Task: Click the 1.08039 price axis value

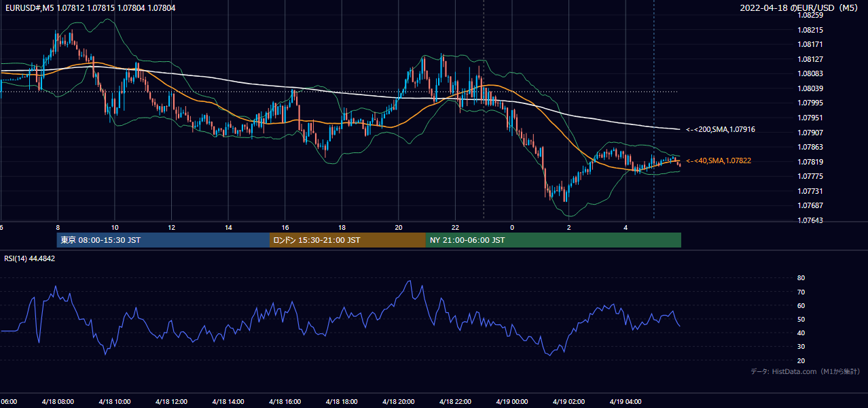Action: [810, 88]
